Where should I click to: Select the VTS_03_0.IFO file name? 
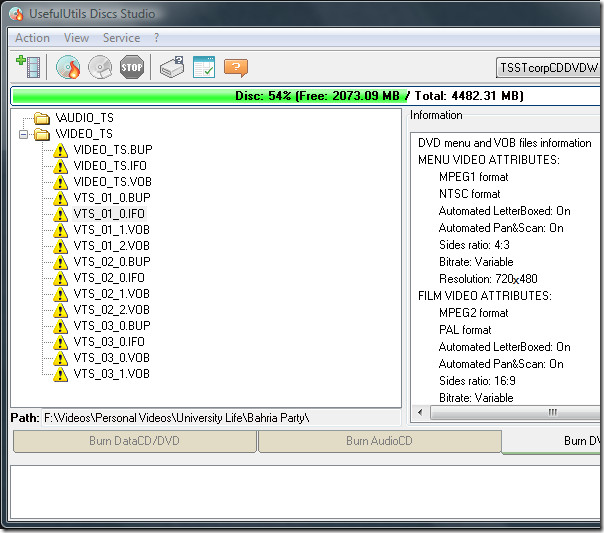[109, 342]
